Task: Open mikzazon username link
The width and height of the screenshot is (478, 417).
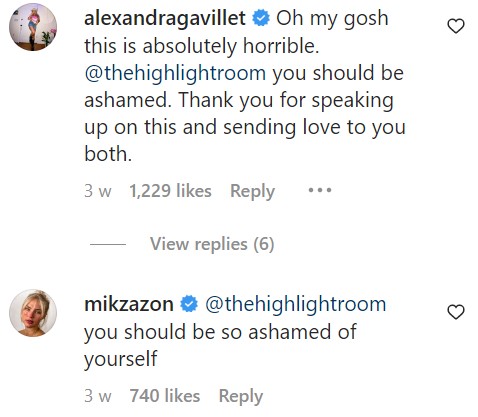Action: (129, 304)
